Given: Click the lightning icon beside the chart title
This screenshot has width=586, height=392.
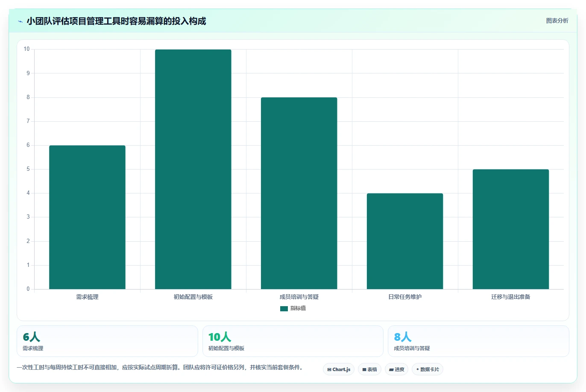Looking at the screenshot, I should [x=20, y=21].
